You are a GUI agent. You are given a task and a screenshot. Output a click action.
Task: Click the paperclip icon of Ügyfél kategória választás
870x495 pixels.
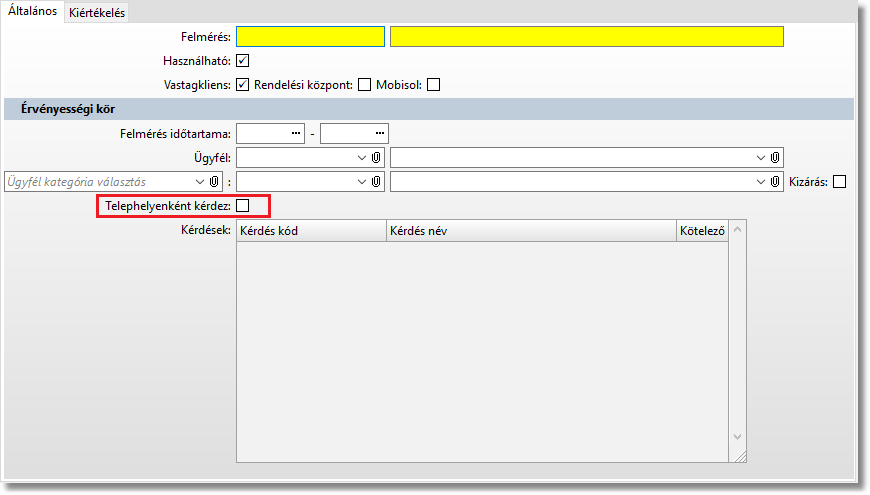click(214, 182)
